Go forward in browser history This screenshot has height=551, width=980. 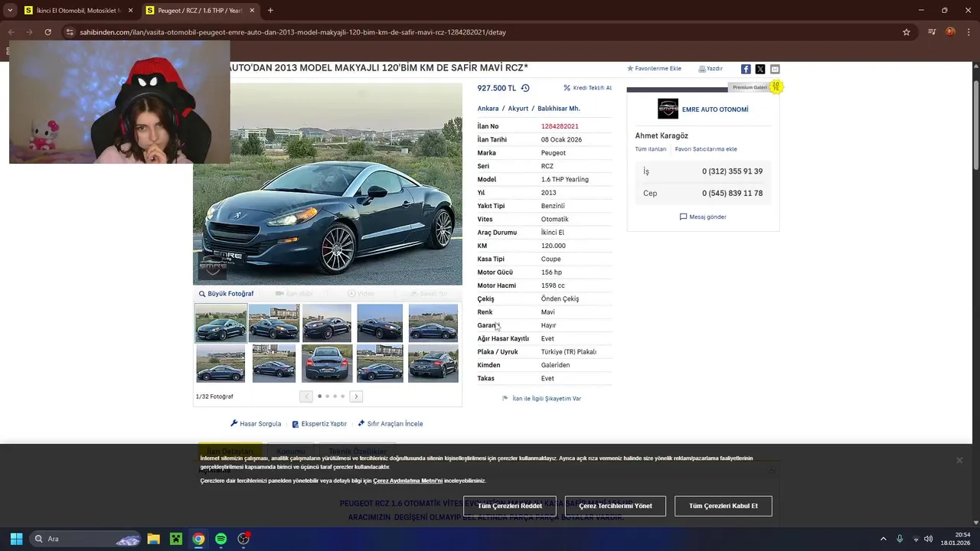tap(29, 32)
